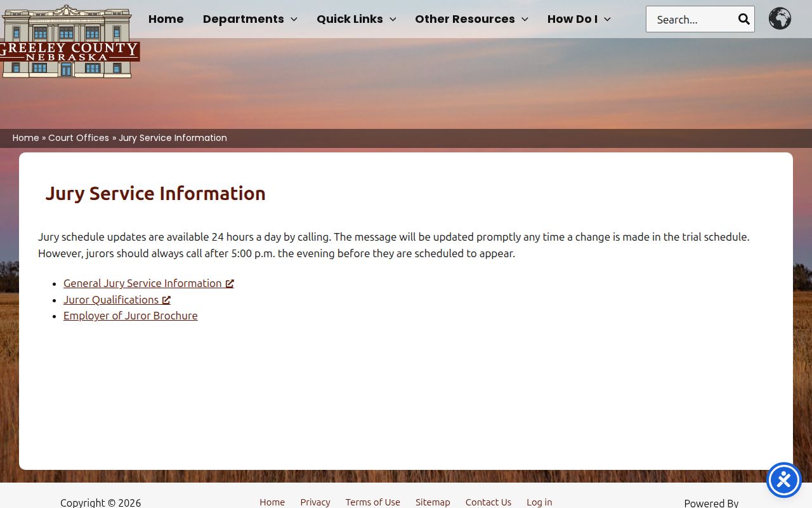The width and height of the screenshot is (812, 508).
Task: Click the Jury Service Information breadcrumb text
Action: tap(173, 138)
